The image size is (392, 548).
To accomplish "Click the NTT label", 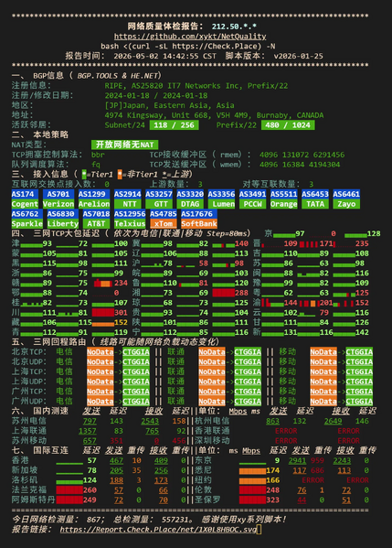I will 127,204.
